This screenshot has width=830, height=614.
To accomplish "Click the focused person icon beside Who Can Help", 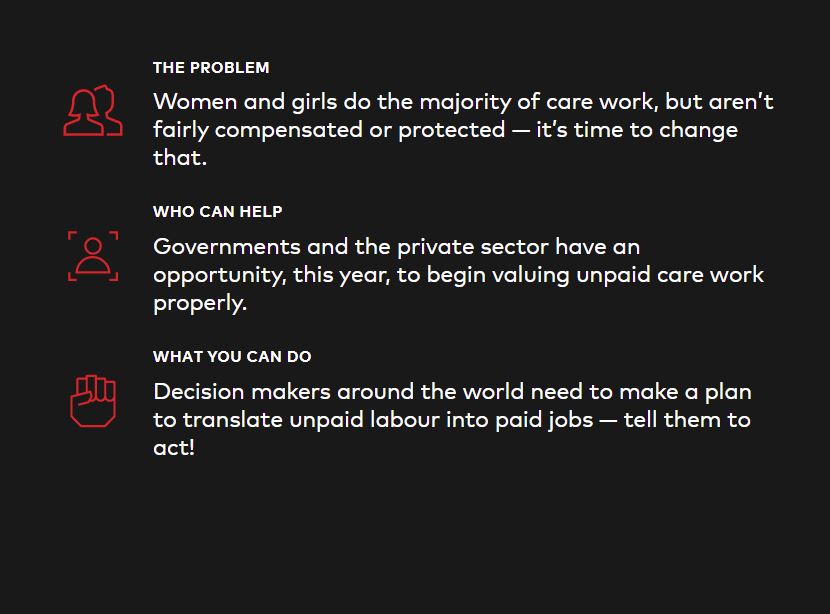I will pos(93,256).
